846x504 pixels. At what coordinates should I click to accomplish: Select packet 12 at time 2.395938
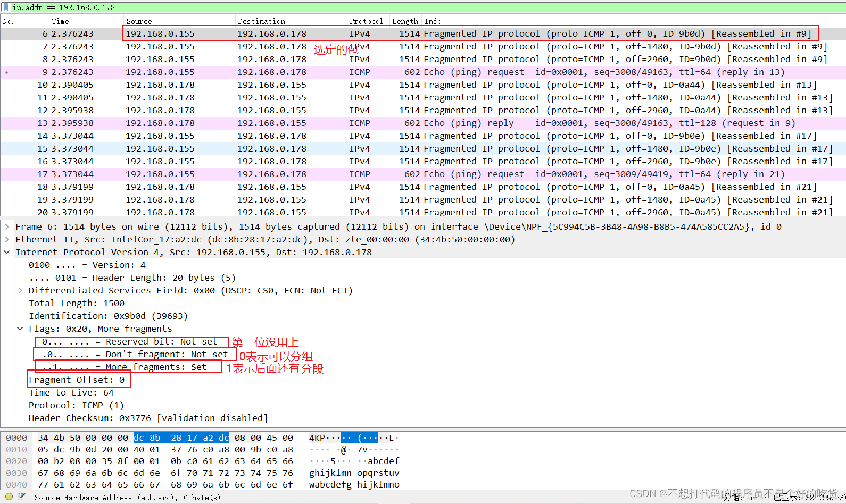click(423, 110)
